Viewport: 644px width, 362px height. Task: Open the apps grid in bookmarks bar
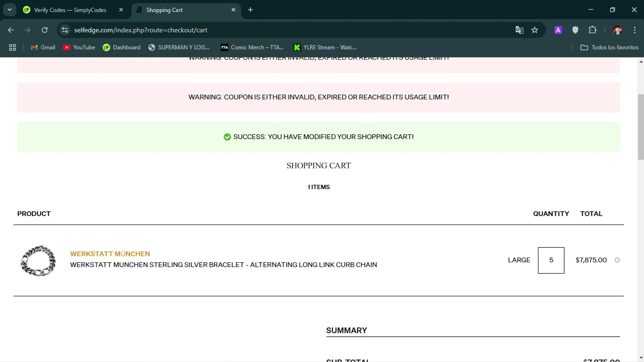(12, 47)
